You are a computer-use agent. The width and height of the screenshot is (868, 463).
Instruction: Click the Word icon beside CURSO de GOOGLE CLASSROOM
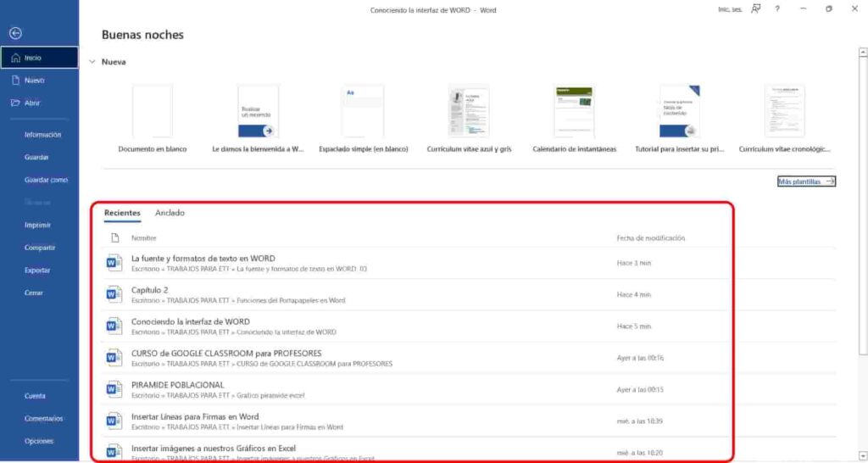click(x=114, y=358)
